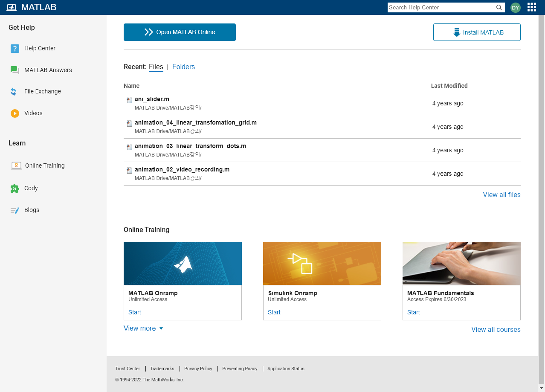545x392 pixels.
Task: Click the Simulink Onramp course thumbnail
Action: pos(322,264)
